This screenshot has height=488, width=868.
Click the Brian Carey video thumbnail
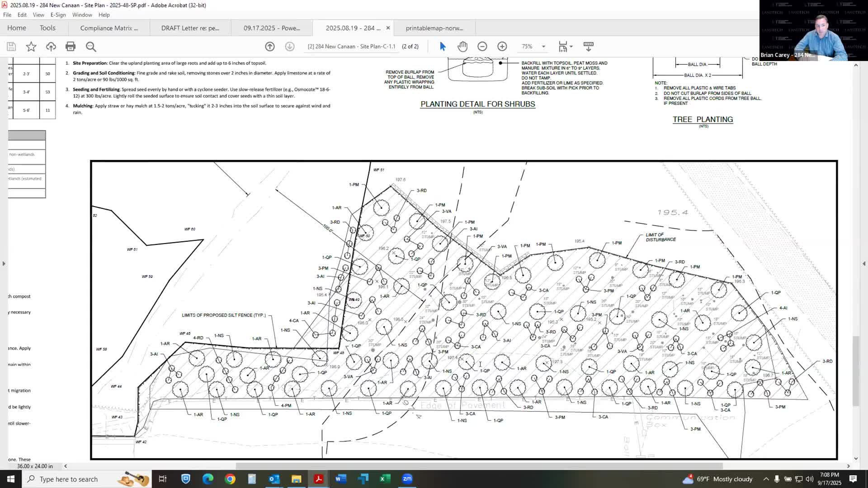pos(814,30)
